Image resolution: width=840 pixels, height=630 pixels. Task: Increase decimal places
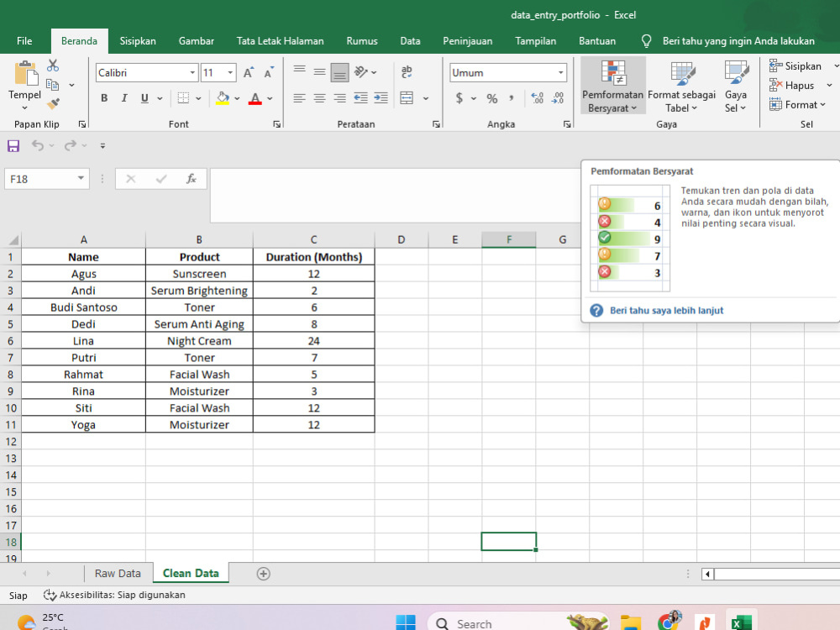(x=538, y=98)
